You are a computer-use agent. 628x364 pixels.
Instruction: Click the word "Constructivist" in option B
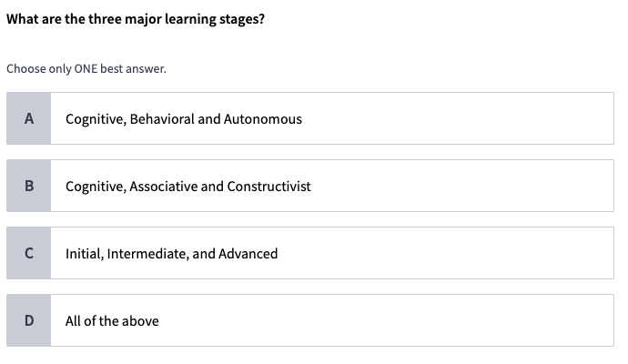[268, 187]
